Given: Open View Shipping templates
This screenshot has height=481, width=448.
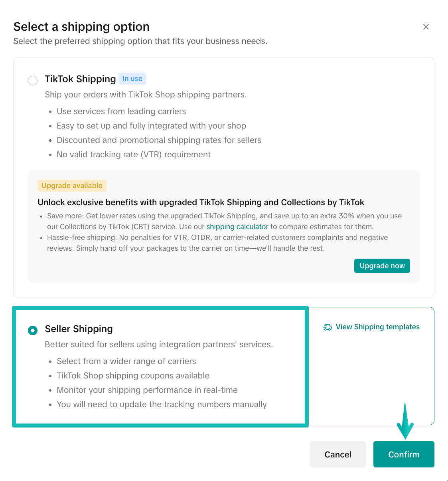Looking at the screenshot, I should click(x=377, y=327).
